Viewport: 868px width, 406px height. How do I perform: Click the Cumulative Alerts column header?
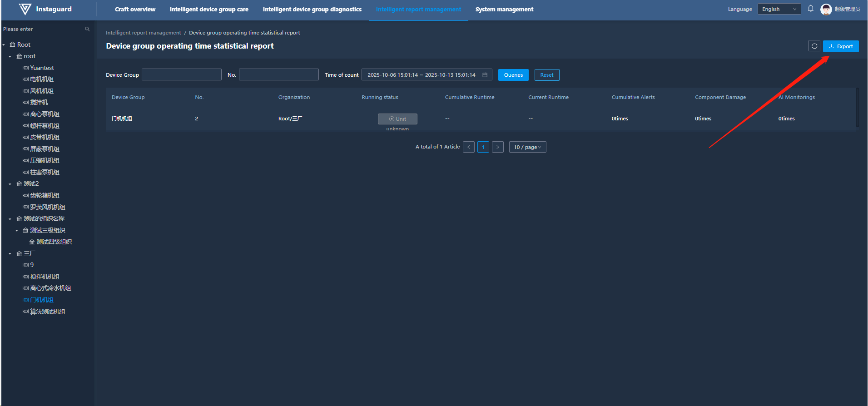[633, 97]
